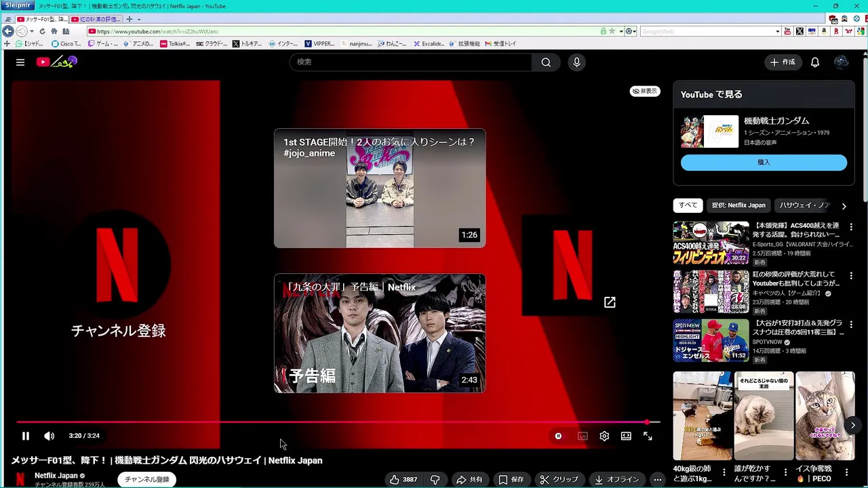Open the YouTube hamburger guide menu
The width and height of the screenshot is (868, 488).
(20, 62)
